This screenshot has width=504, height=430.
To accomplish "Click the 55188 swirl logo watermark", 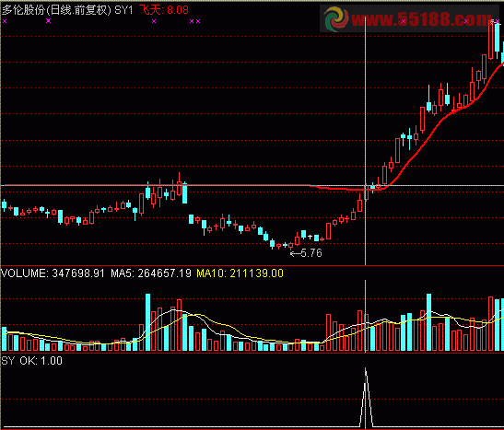I will [x=336, y=19].
